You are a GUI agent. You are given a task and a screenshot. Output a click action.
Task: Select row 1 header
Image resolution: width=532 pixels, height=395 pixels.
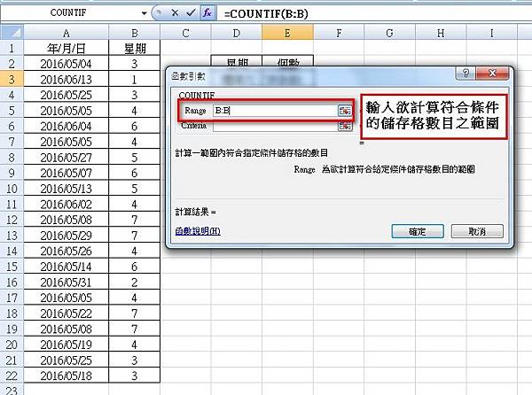coord(12,48)
